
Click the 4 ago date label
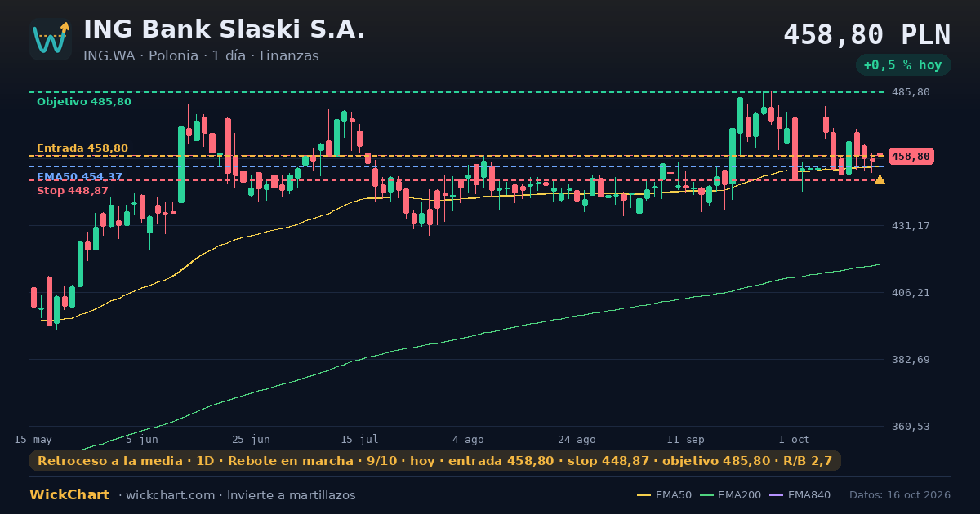point(468,439)
